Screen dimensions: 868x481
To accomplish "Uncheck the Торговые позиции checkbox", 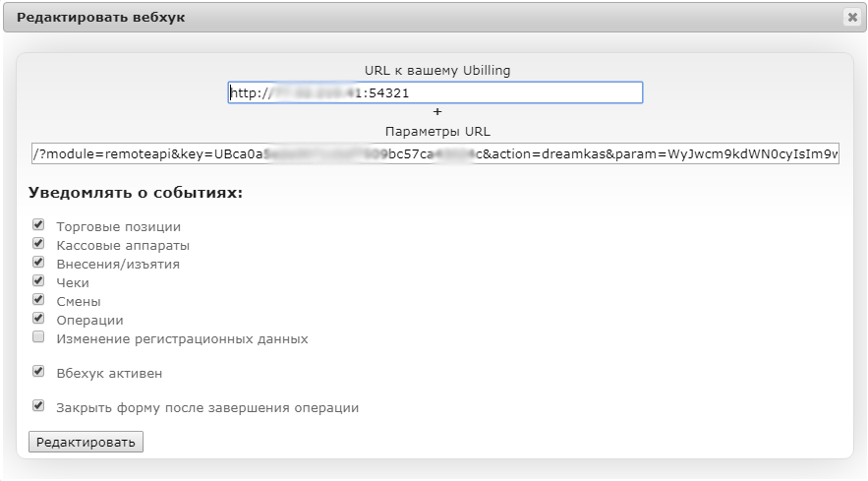I will pos(38,225).
